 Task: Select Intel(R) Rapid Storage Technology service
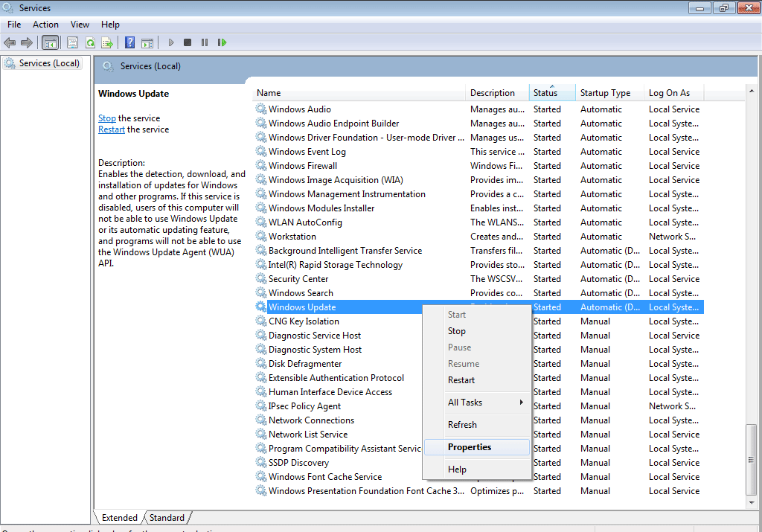[478, 264]
